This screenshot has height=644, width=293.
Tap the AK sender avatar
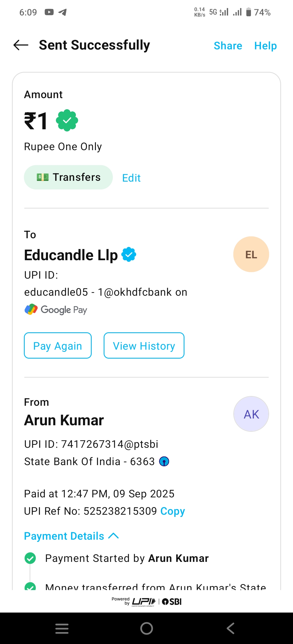tap(251, 414)
